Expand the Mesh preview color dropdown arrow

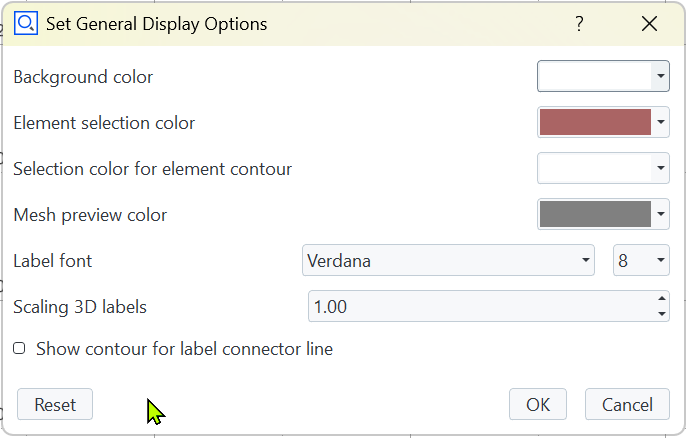(660, 214)
